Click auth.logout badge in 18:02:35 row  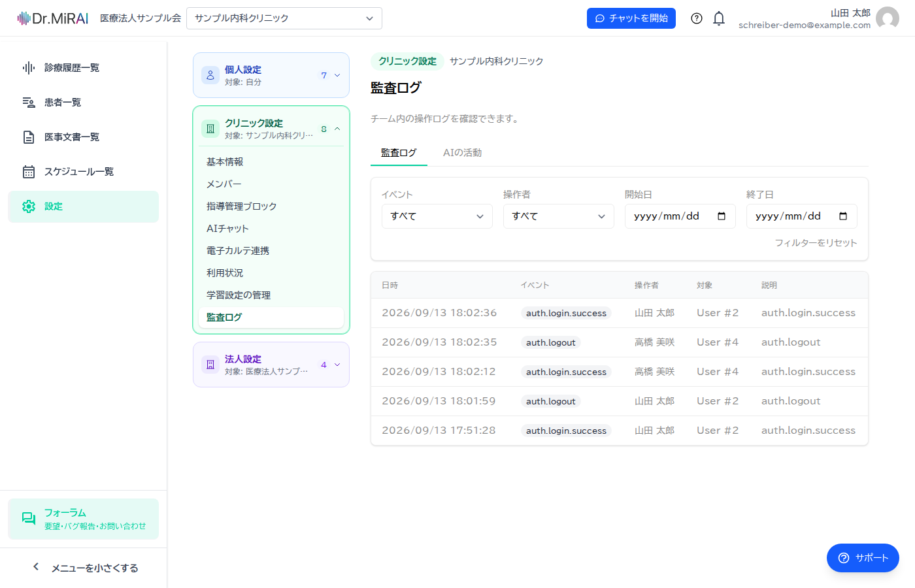coord(551,342)
